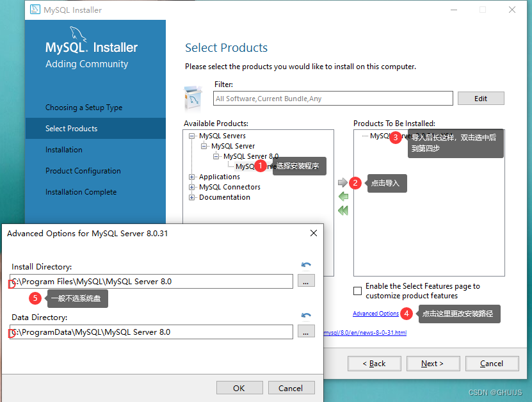
Task: Click the green remove-product left arrow
Action: [343, 196]
